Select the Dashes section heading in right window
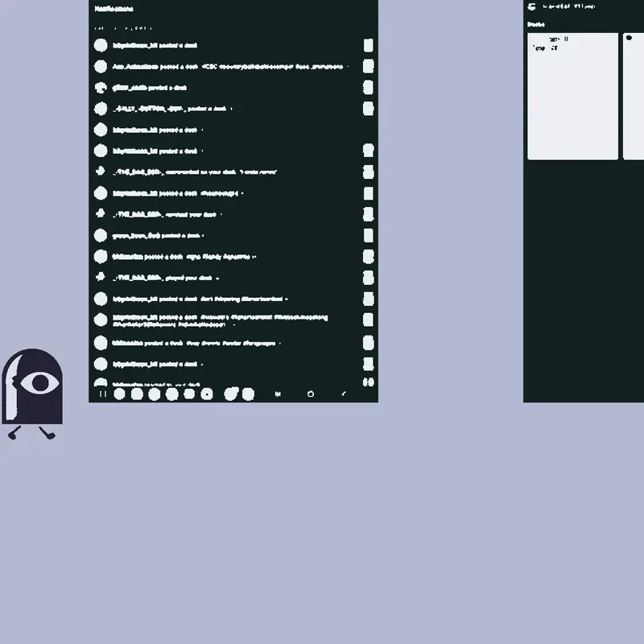644x644 pixels. [x=536, y=25]
